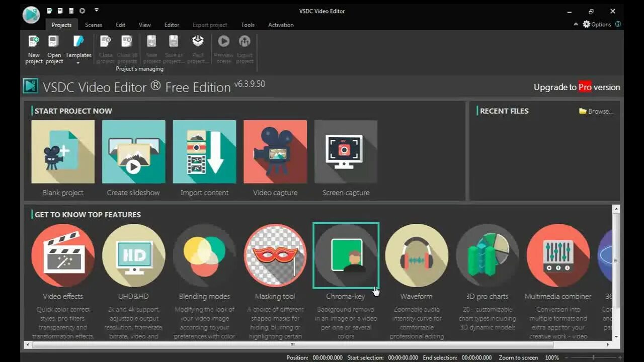
Task: Click the horizontal scrollbar in features
Action: (293, 345)
